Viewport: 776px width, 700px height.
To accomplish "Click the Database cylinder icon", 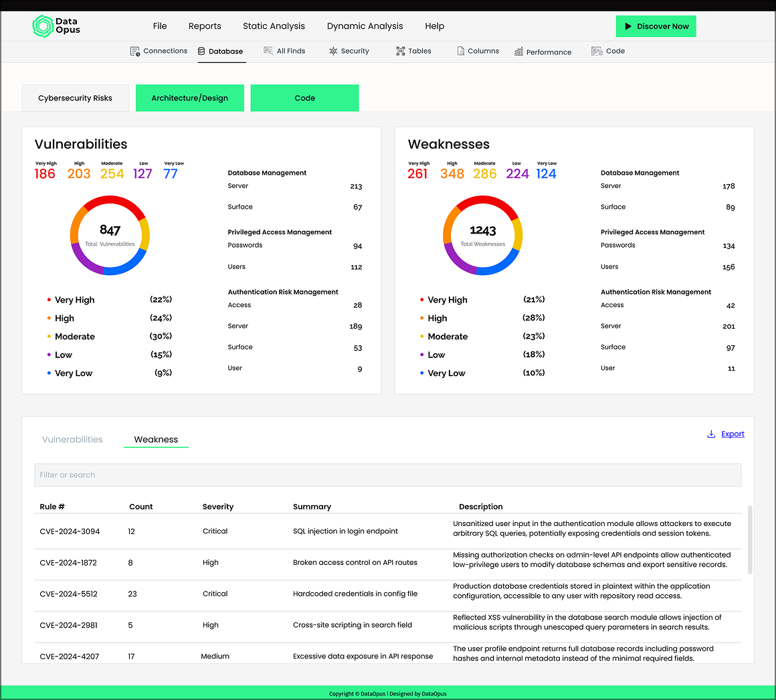I will pyautogui.click(x=201, y=51).
